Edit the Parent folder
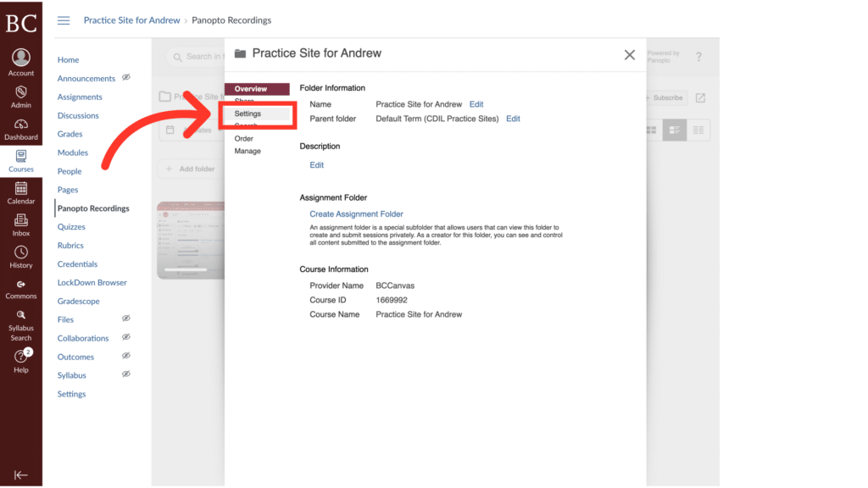The width and height of the screenshot is (868, 488). (513, 119)
